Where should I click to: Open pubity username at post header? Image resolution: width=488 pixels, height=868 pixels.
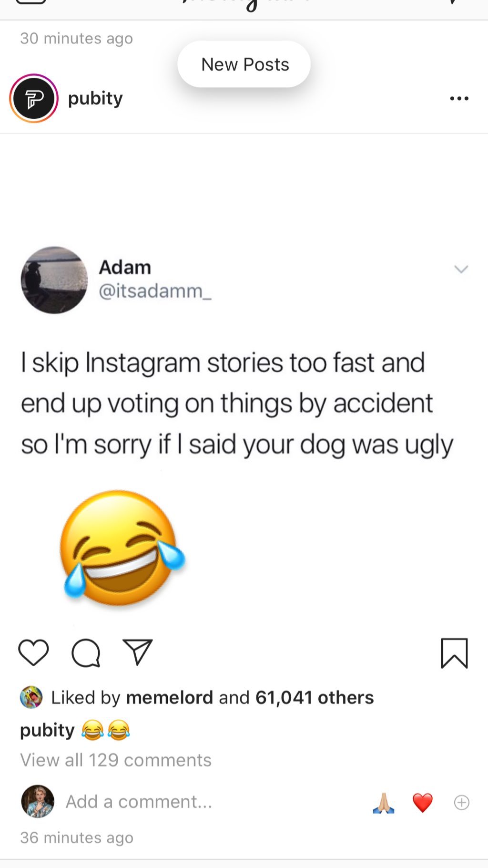pyautogui.click(x=95, y=98)
